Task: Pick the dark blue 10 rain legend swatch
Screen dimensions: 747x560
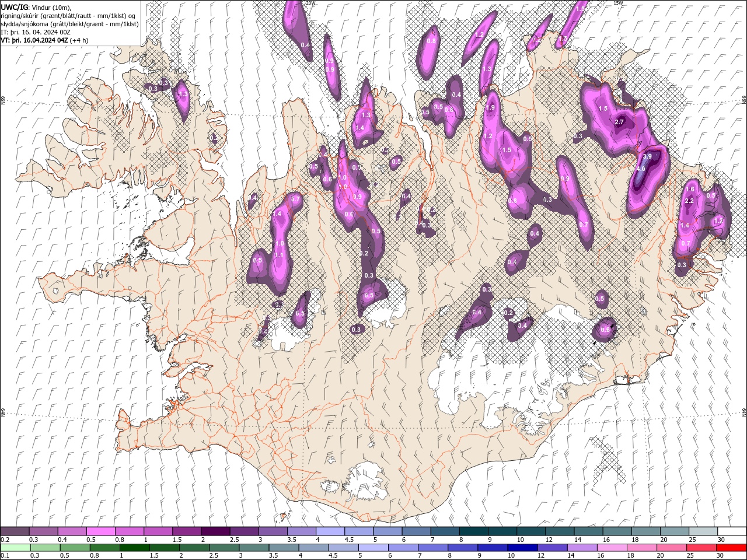Action: [x=522, y=548]
